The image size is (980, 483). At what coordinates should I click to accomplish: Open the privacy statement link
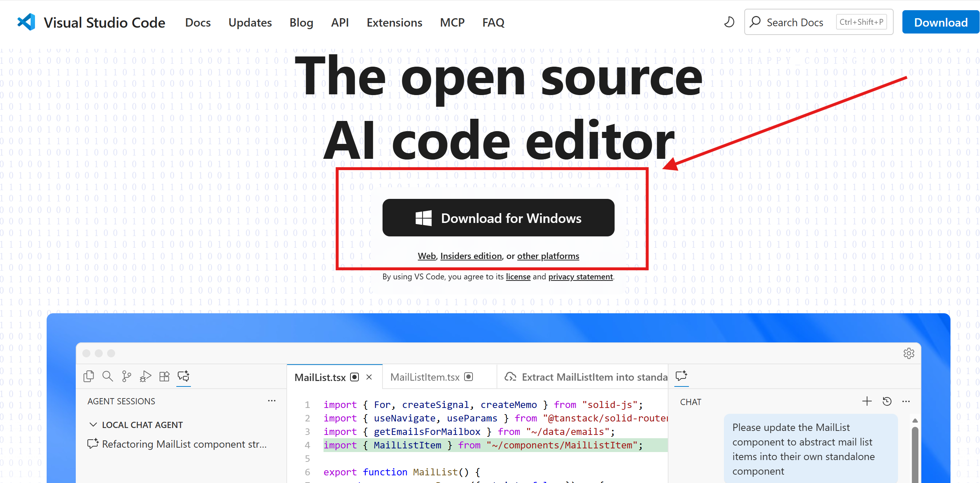click(581, 276)
